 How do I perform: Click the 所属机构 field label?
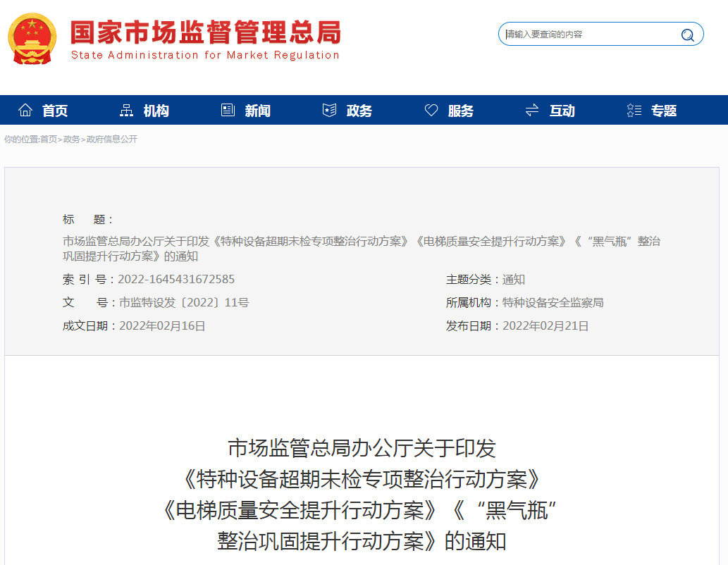coord(471,303)
